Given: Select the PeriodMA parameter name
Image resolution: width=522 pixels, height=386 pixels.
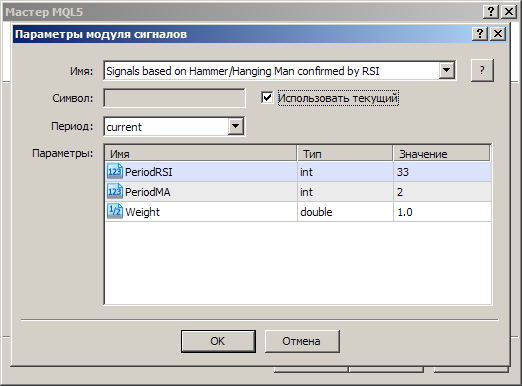Looking at the screenshot, I should pos(148,192).
